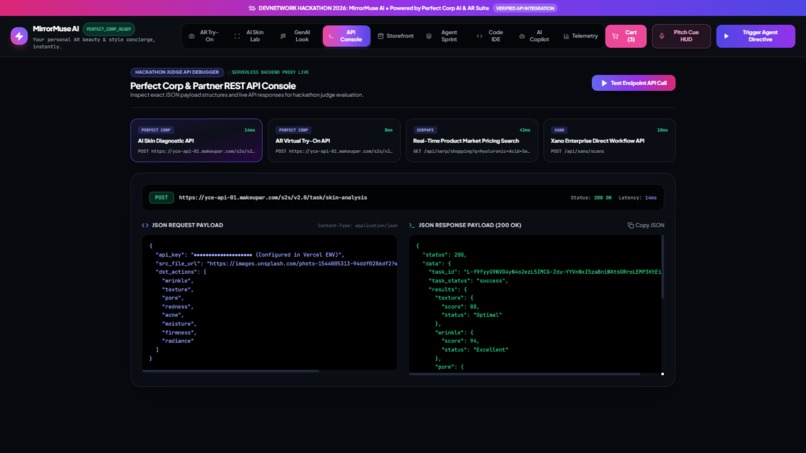Open the GenAI Look tab
This screenshot has width=806, height=453.
click(296, 36)
